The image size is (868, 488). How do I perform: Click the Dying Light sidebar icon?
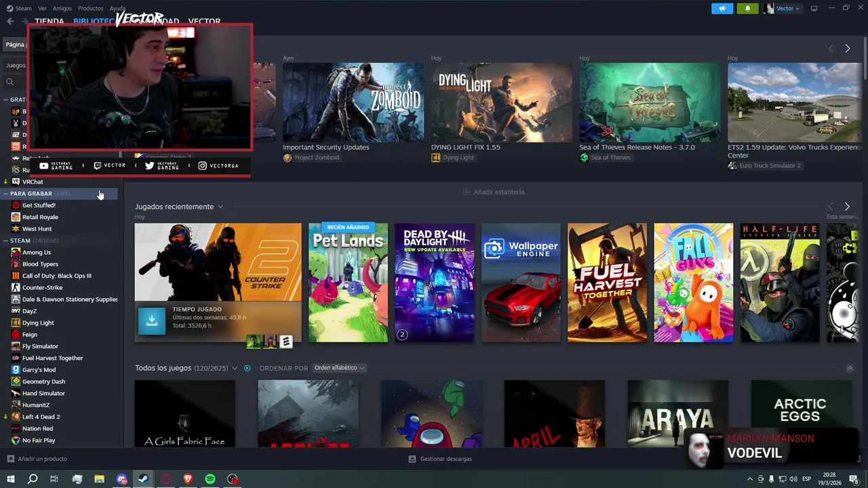point(16,323)
